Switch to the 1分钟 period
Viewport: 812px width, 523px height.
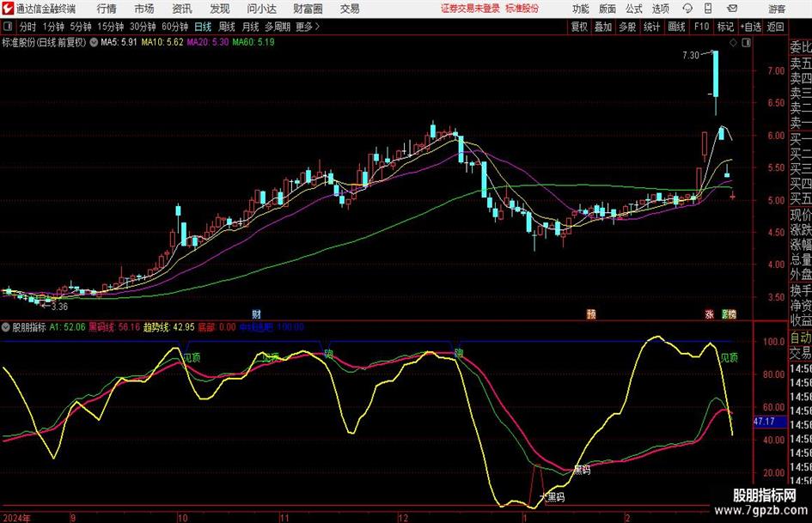53,27
